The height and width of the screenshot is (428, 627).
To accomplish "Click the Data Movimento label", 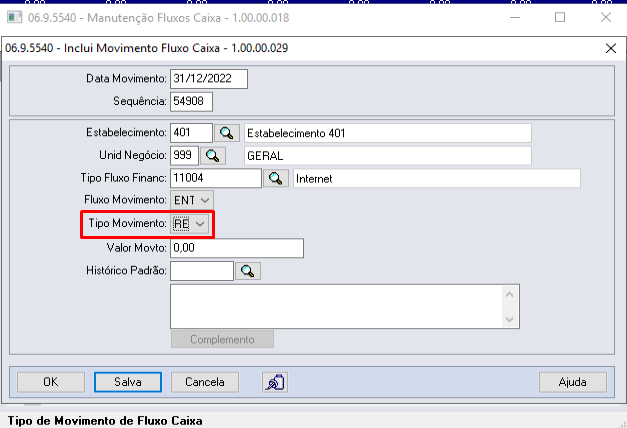I will pyautogui.click(x=126, y=78).
